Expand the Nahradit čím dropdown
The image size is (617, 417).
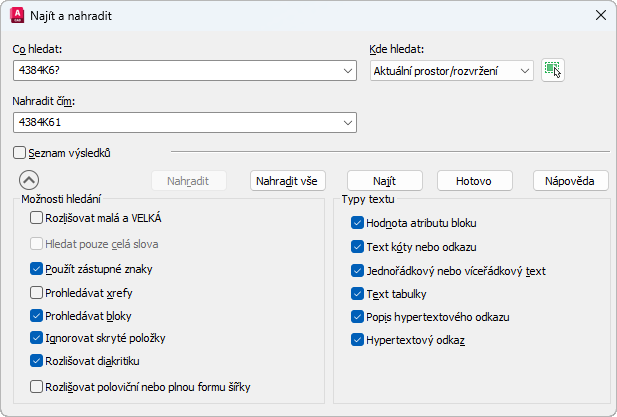[x=348, y=123]
